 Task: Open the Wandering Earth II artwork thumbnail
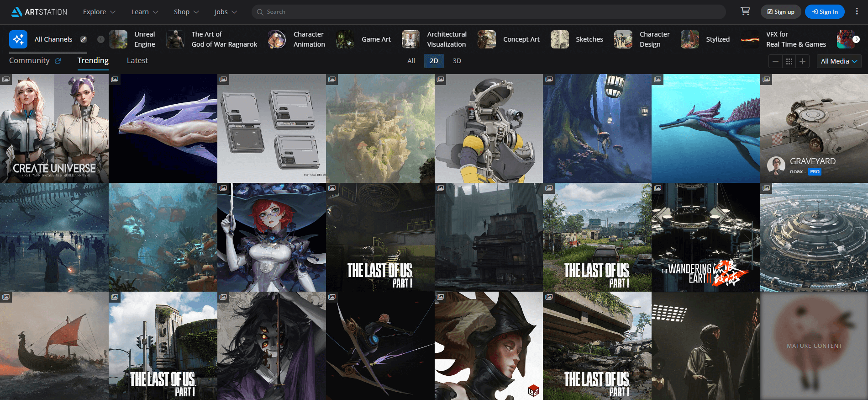706,237
